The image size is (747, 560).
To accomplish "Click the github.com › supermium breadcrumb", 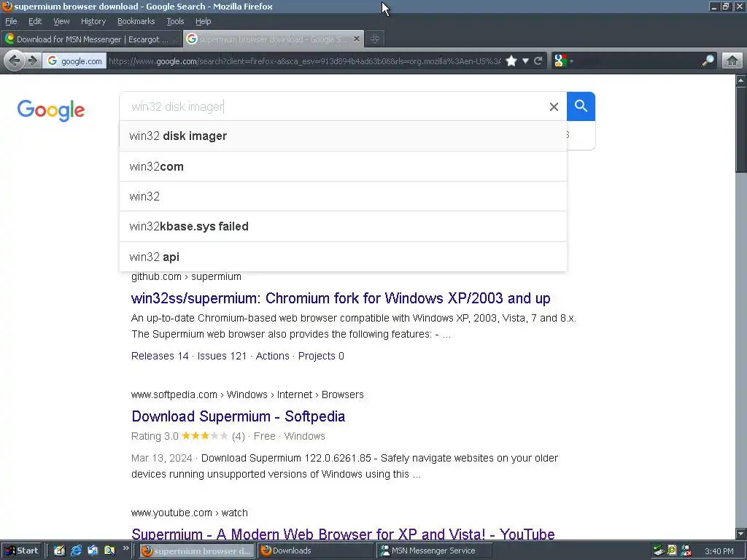I will click(x=186, y=276).
